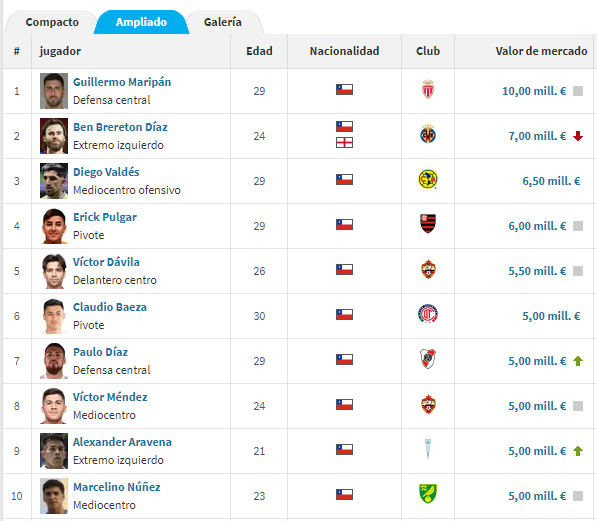Click the green up arrow for Paulo Díaz
This screenshot has width=597, height=521.
pos(578,361)
